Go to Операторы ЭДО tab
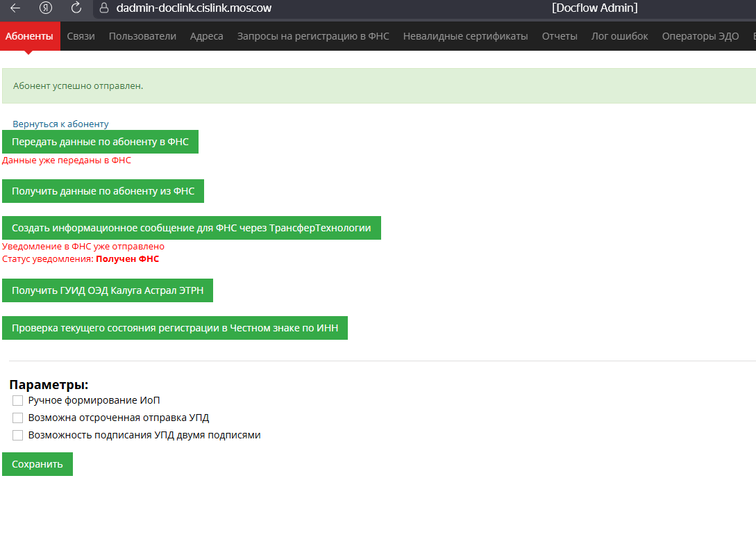This screenshot has height=560, width=756. pos(700,36)
